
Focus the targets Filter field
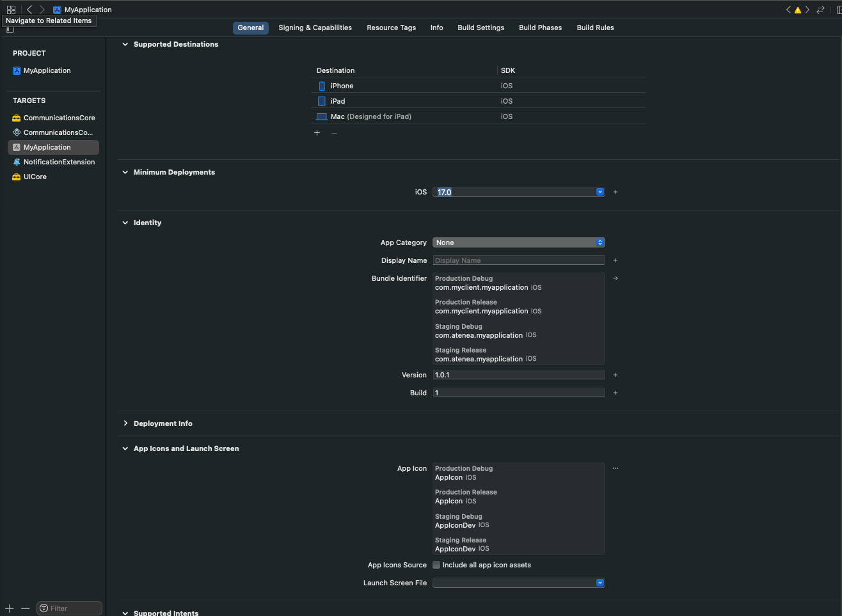[70, 608]
